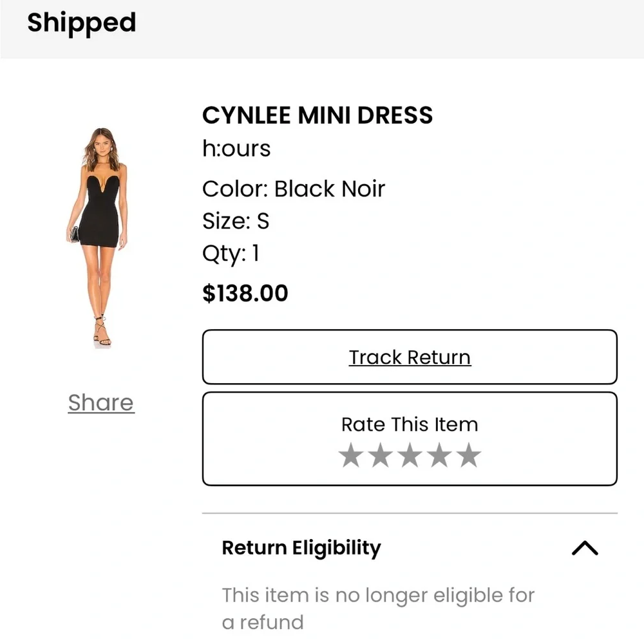This screenshot has width=644, height=644.
Task: Click the Track Return button
Action: 410,357
